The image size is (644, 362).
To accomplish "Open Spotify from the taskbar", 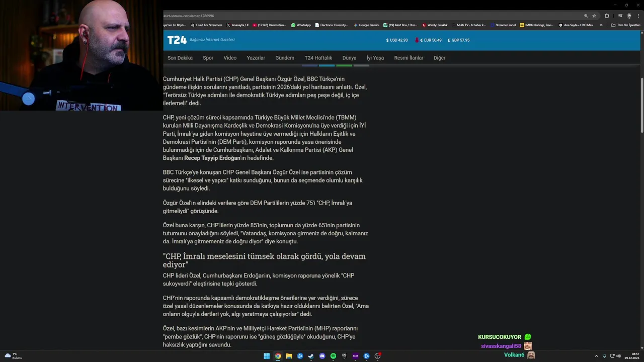I will (x=333, y=356).
